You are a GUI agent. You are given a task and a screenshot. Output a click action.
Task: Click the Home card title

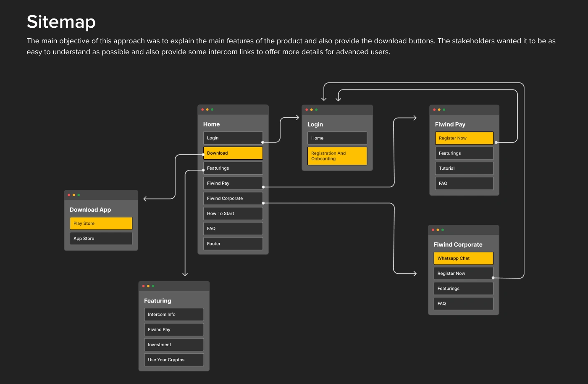click(x=211, y=124)
